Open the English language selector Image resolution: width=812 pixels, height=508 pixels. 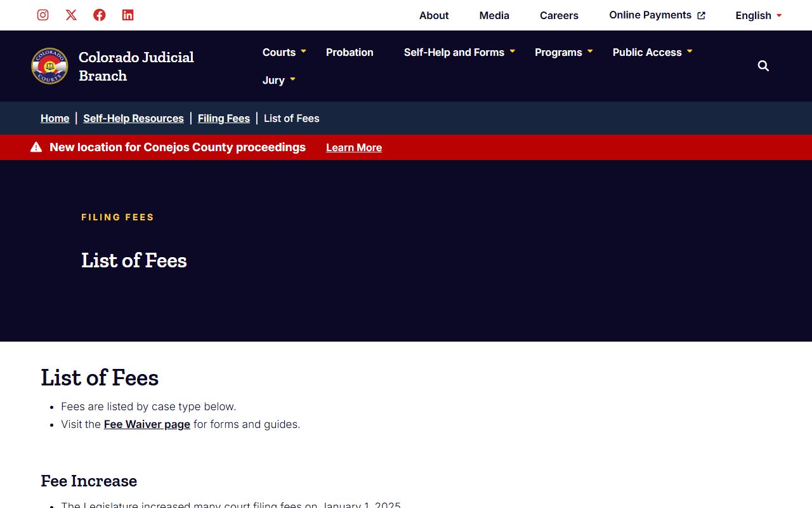click(758, 15)
